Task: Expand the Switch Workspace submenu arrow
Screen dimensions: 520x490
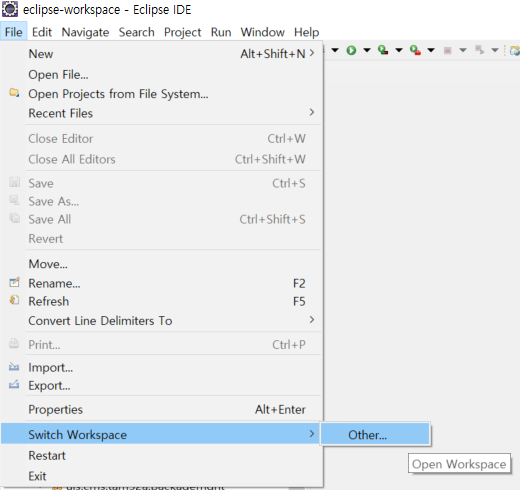Action: click(312, 434)
